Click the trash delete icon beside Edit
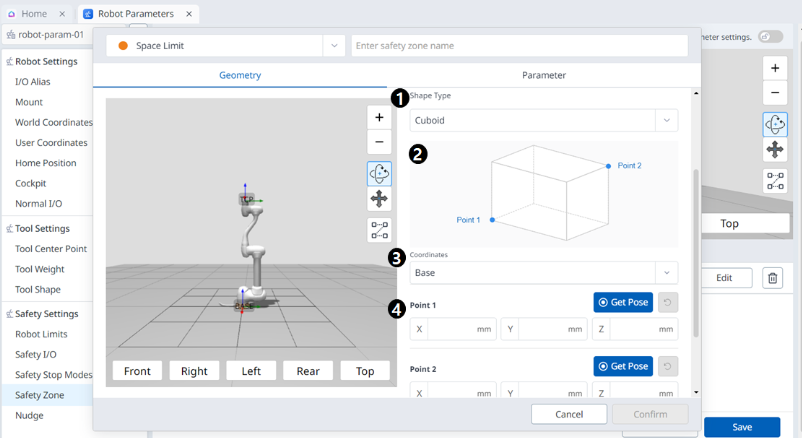This screenshot has height=438, width=802. coord(772,278)
